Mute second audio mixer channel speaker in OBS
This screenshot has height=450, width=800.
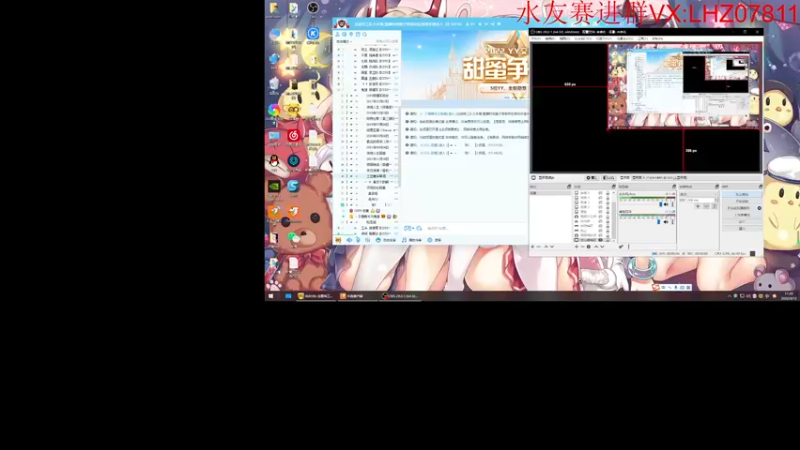666,222
